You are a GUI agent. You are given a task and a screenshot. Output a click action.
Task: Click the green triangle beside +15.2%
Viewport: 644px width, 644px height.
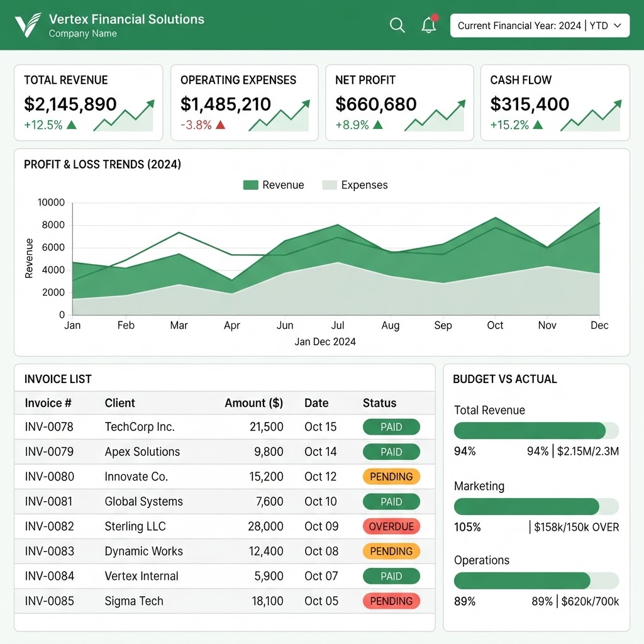[538, 125]
